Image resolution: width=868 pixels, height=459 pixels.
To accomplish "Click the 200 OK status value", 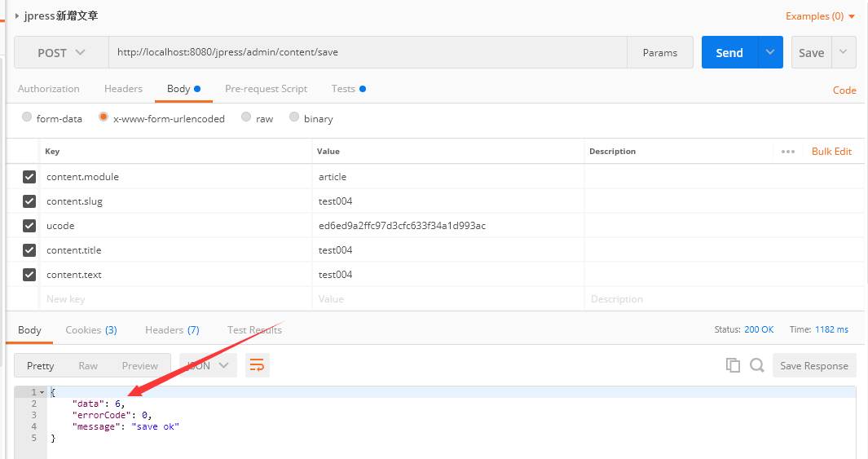I will tap(759, 329).
